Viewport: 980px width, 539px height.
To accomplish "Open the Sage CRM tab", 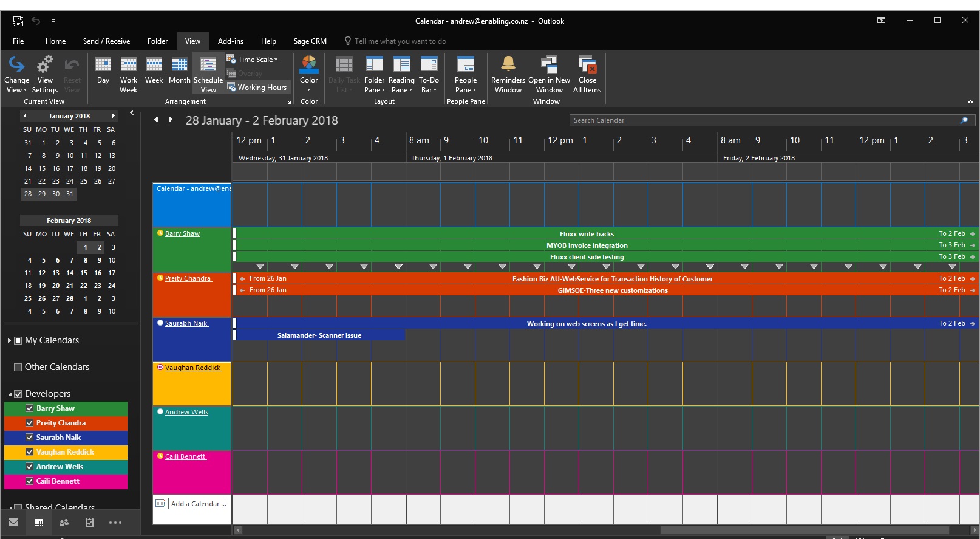I will point(310,41).
